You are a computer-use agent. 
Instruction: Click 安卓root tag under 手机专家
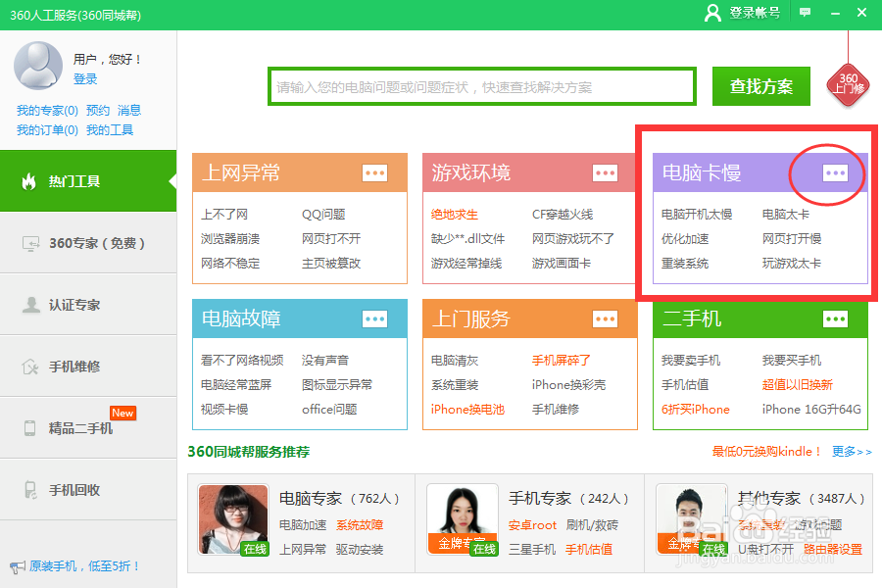click(533, 525)
